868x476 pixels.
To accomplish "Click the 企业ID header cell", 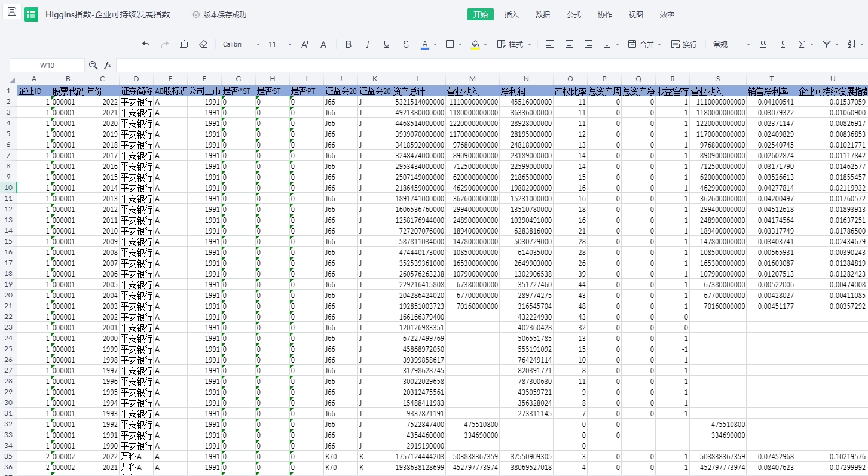I will [34, 91].
